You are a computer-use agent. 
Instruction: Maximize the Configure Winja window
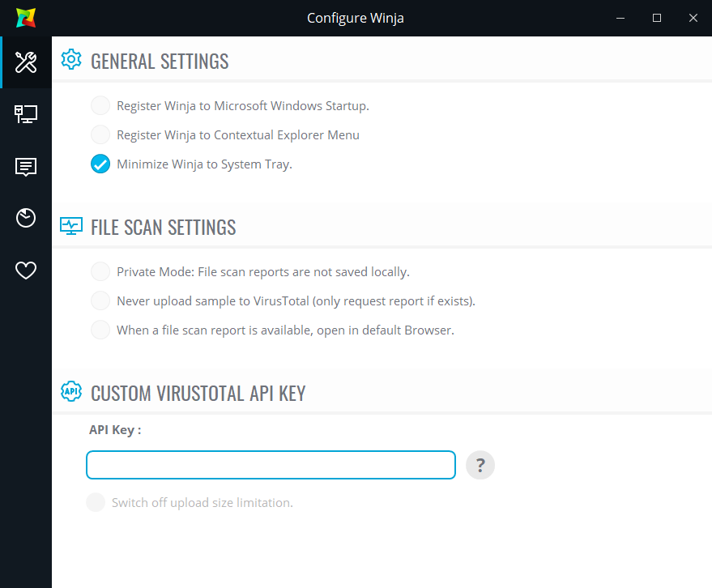click(657, 18)
